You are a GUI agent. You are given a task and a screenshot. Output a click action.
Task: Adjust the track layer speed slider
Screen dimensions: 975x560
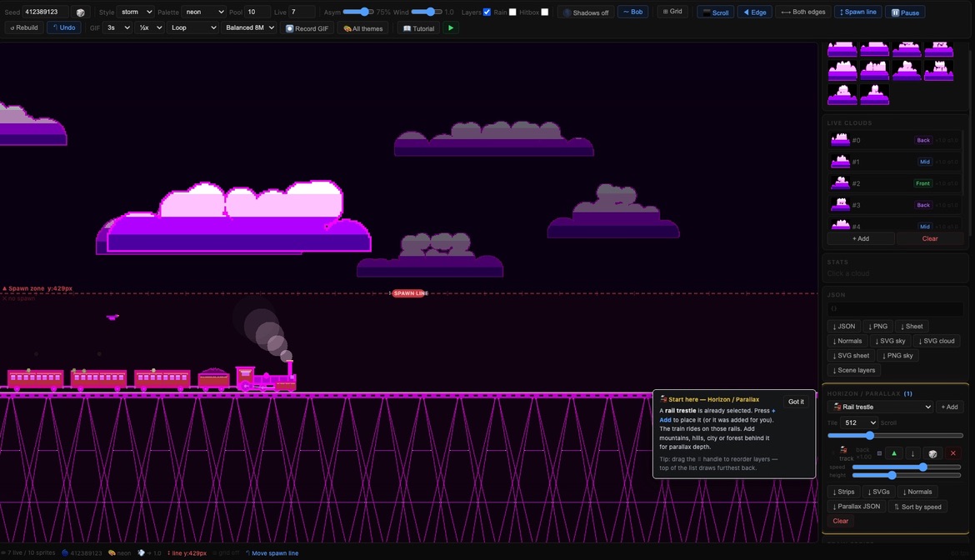pyautogui.click(x=907, y=467)
